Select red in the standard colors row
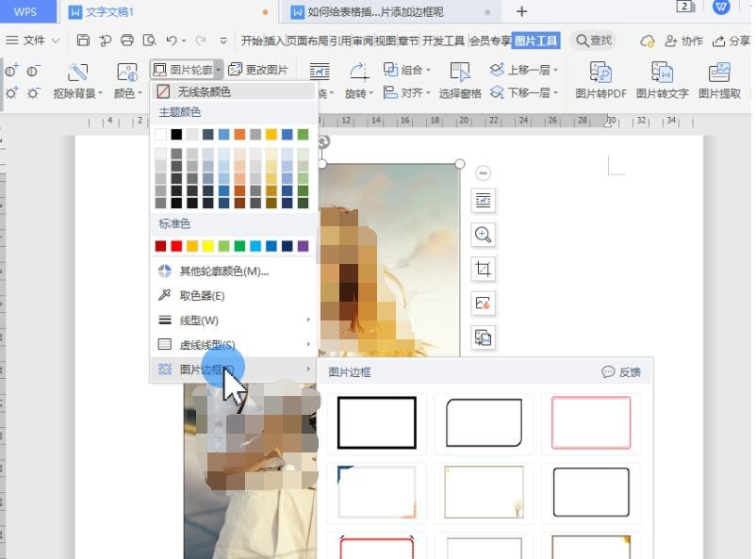The image size is (756, 559). (176, 246)
